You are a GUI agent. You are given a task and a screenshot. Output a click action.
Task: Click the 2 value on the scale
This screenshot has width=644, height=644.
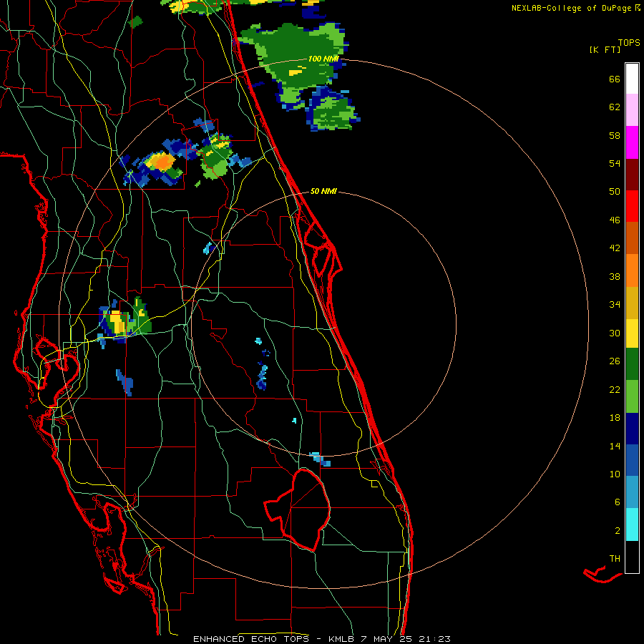pyautogui.click(x=617, y=531)
